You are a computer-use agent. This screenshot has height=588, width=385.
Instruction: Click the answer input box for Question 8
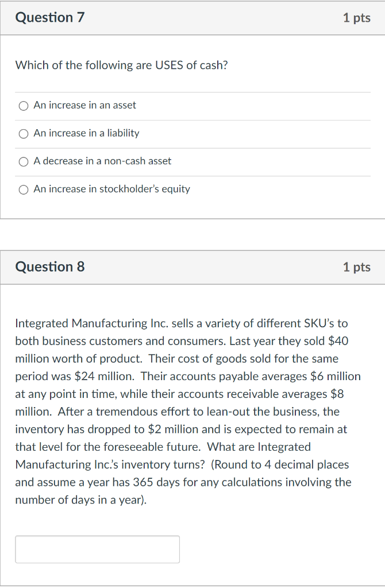[x=97, y=549]
